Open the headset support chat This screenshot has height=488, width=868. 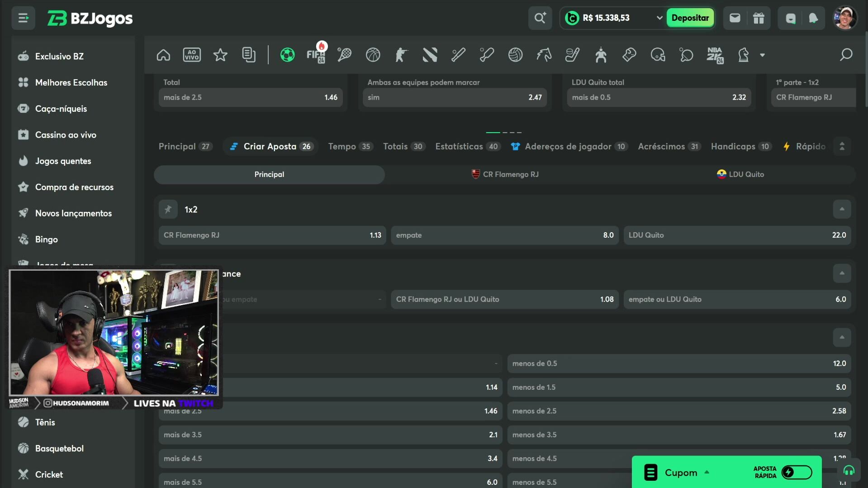tap(849, 471)
